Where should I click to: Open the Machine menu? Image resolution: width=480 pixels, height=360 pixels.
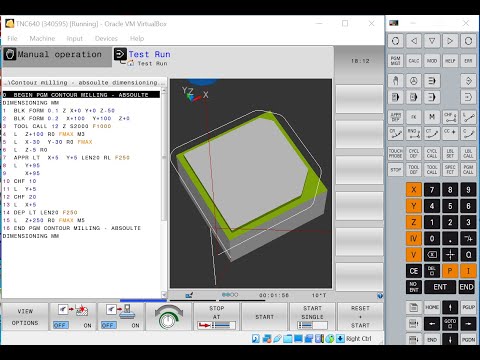tap(42, 38)
